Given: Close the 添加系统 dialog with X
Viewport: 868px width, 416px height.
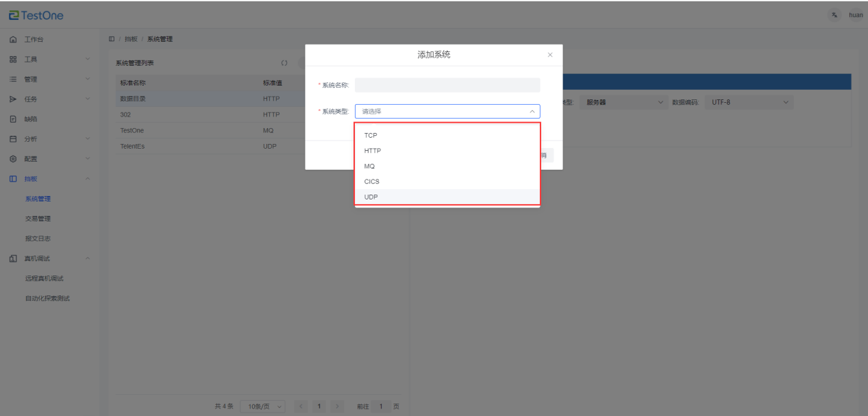Looking at the screenshot, I should (x=549, y=55).
